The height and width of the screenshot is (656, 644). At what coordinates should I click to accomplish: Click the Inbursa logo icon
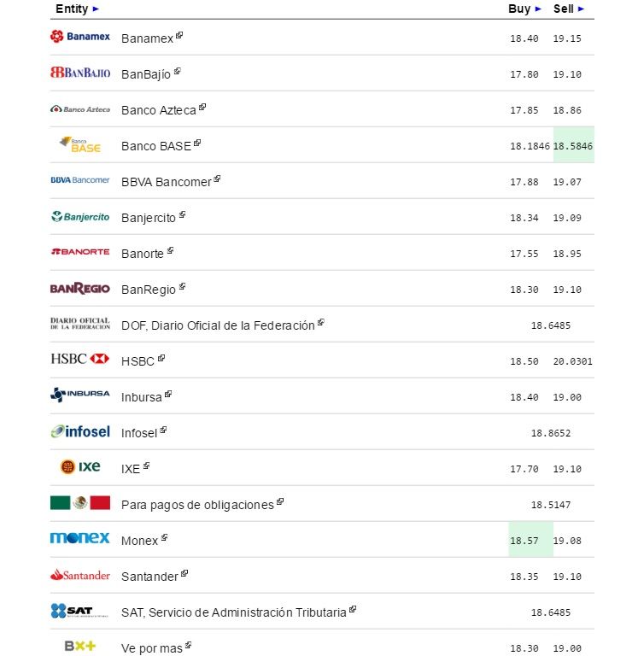pyautogui.click(x=79, y=395)
